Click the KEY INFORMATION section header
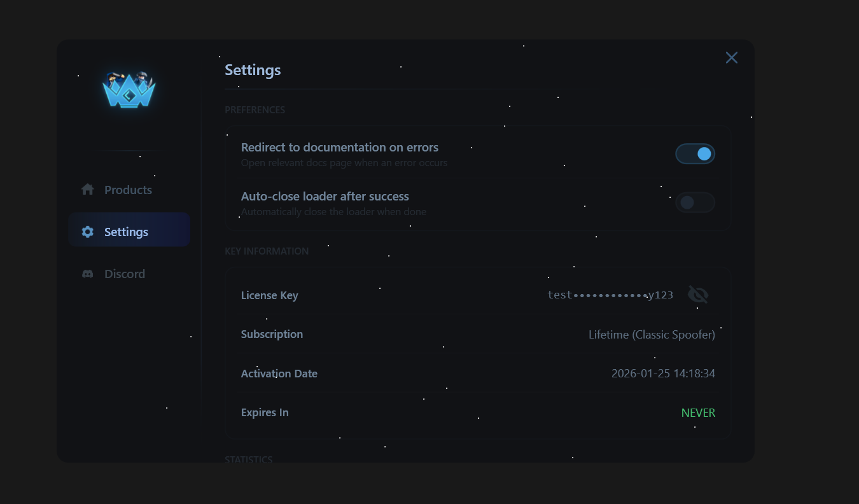 267,251
